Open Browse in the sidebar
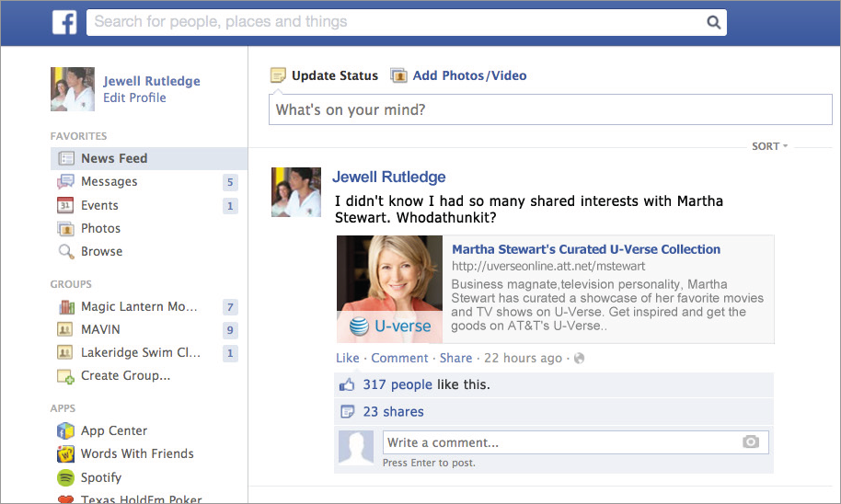The width and height of the screenshot is (841, 504). pos(101,251)
